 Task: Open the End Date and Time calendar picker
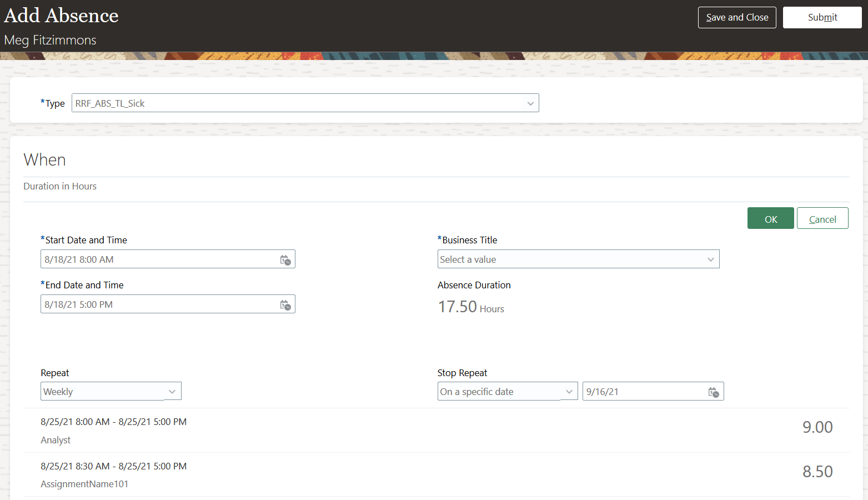[x=285, y=304]
